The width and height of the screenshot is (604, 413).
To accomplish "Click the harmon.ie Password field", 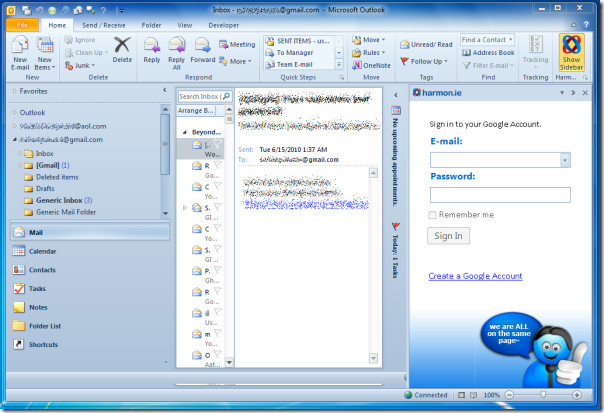I will click(500, 195).
